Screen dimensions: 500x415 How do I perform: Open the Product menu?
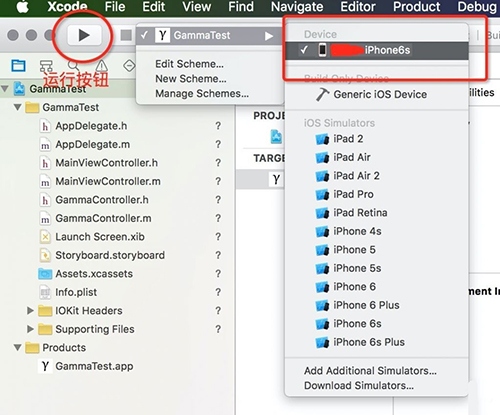click(x=417, y=7)
